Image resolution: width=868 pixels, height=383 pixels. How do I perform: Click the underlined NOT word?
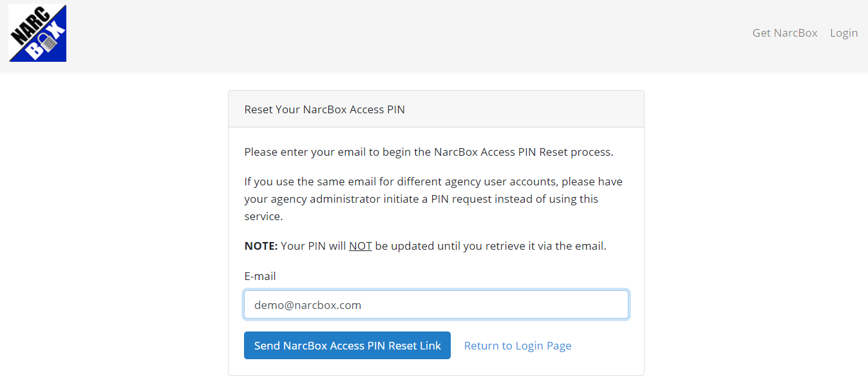360,246
